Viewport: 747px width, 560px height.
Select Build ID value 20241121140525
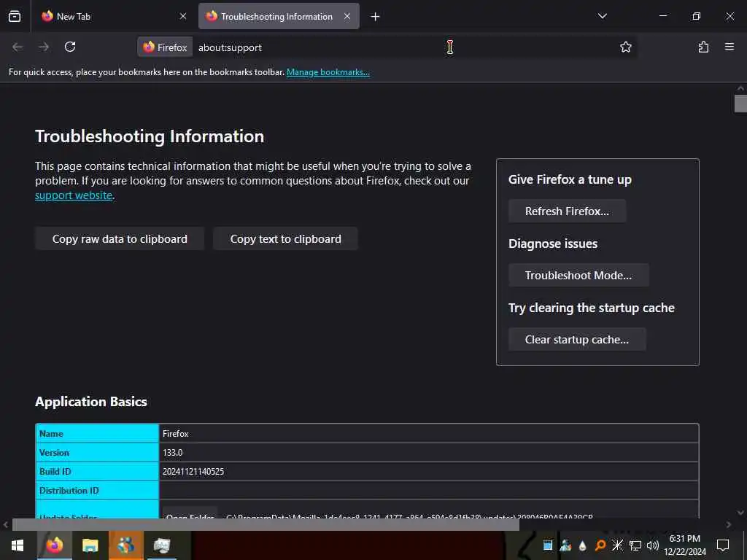pos(193,472)
